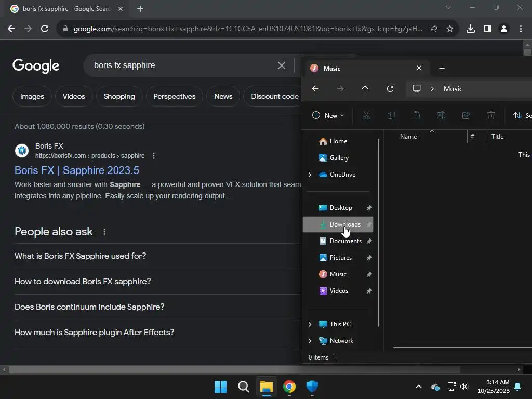
Task: Expand "How much is Sapphire plugin After Effects?"
Action: pyautogui.click(x=157, y=332)
